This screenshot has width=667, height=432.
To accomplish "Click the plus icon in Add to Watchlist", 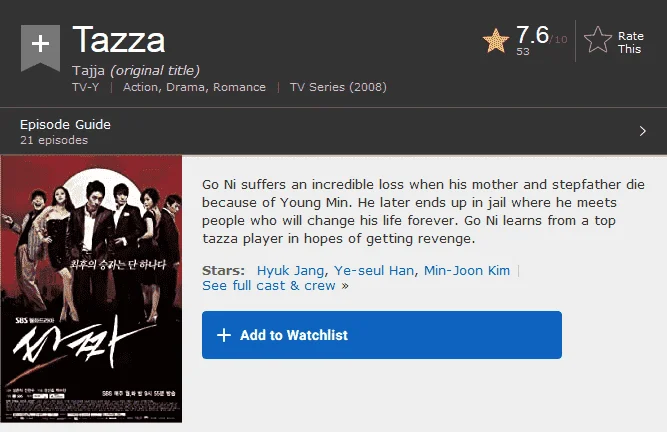I will coord(224,335).
